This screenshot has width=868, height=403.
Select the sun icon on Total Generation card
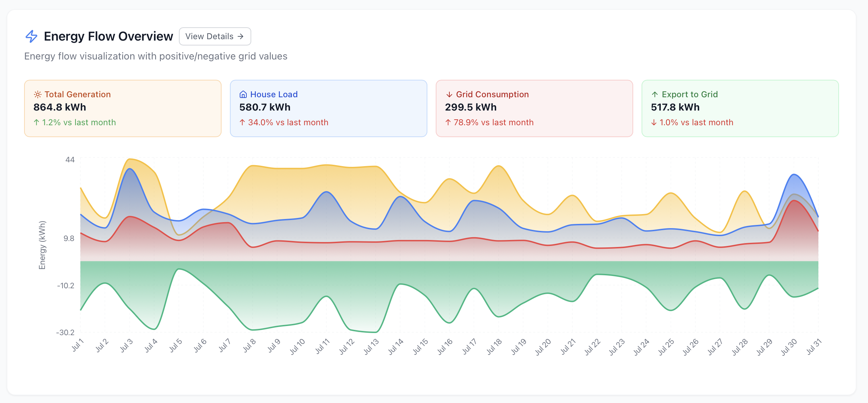(37, 94)
